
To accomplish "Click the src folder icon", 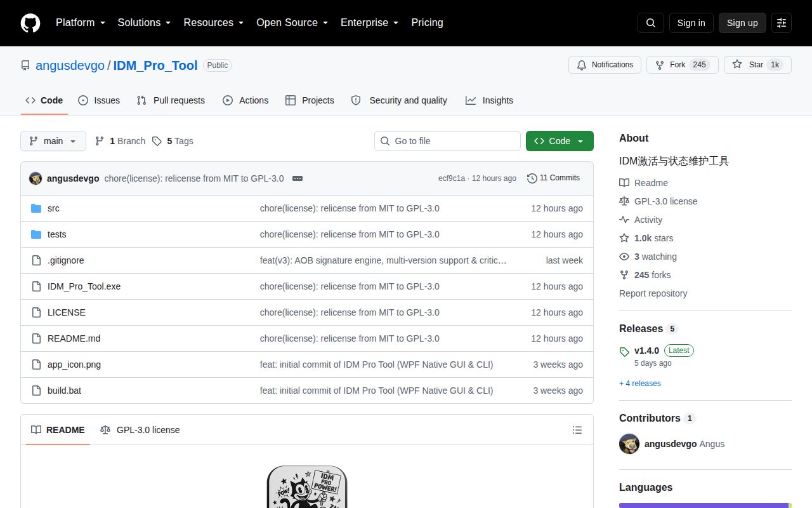I will coord(36,208).
